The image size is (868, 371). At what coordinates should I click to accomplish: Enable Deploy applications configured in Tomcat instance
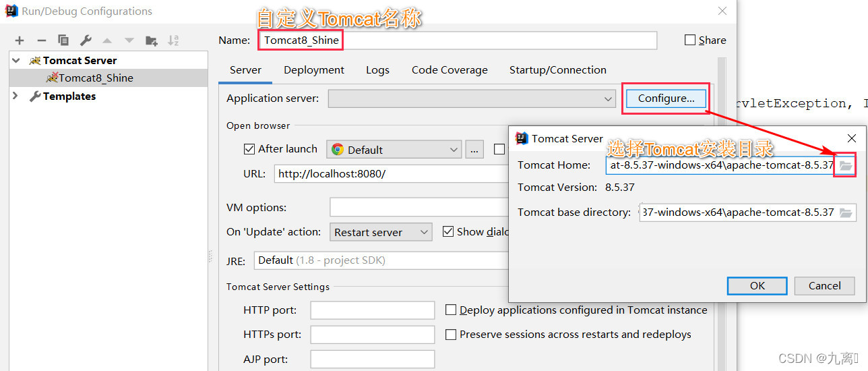point(451,310)
